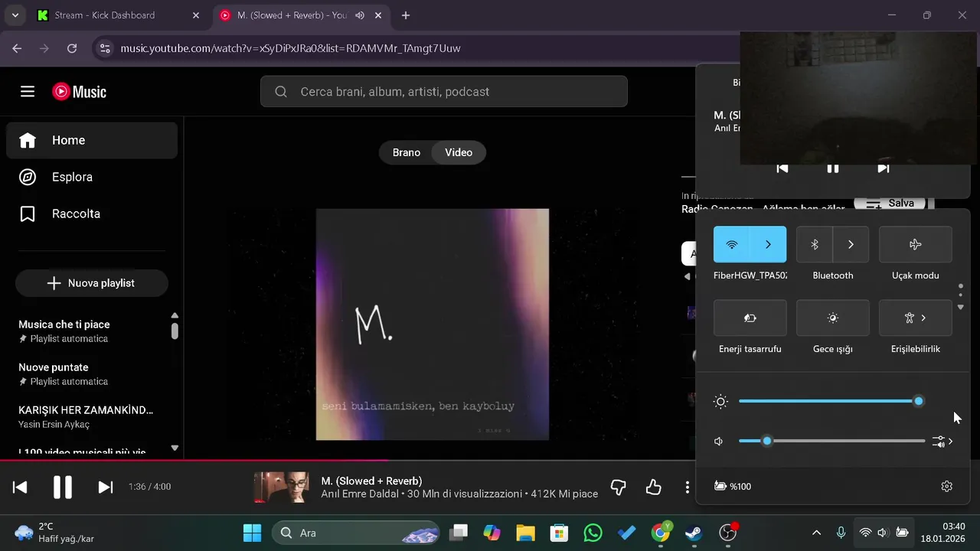Pause the song in player bar
The width and height of the screenshot is (980, 551).
[63, 487]
